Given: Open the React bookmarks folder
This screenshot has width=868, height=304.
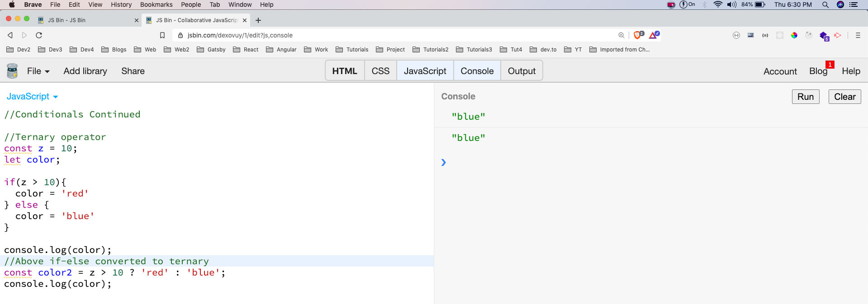Looking at the screenshot, I should 246,50.
